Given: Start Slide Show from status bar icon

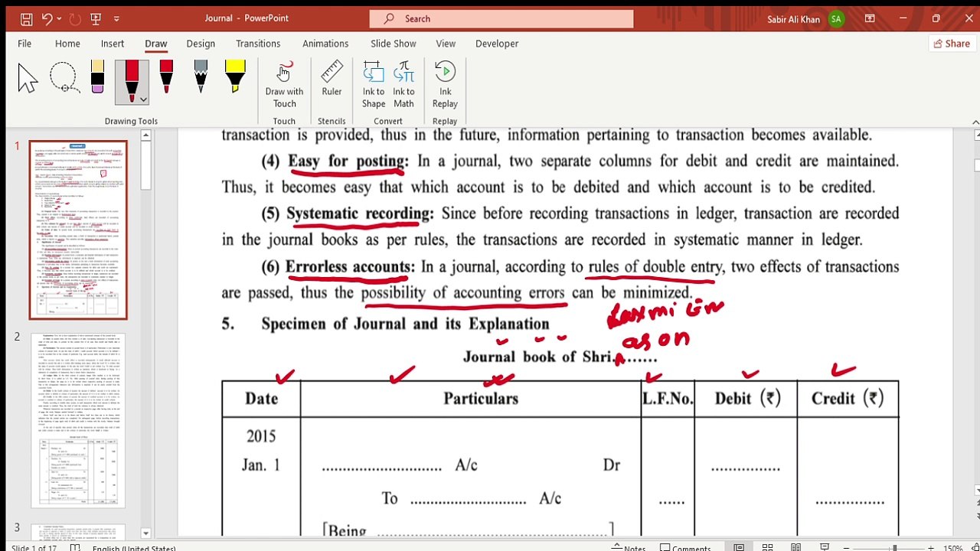Looking at the screenshot, I should tap(825, 548).
